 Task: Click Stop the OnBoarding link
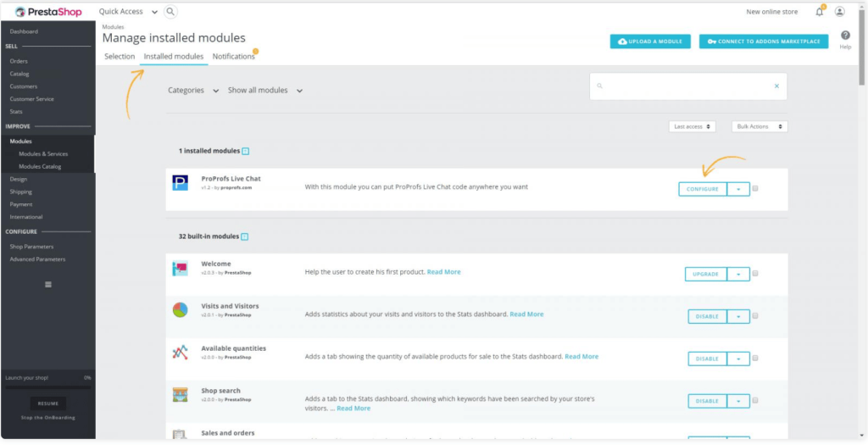coord(48,418)
